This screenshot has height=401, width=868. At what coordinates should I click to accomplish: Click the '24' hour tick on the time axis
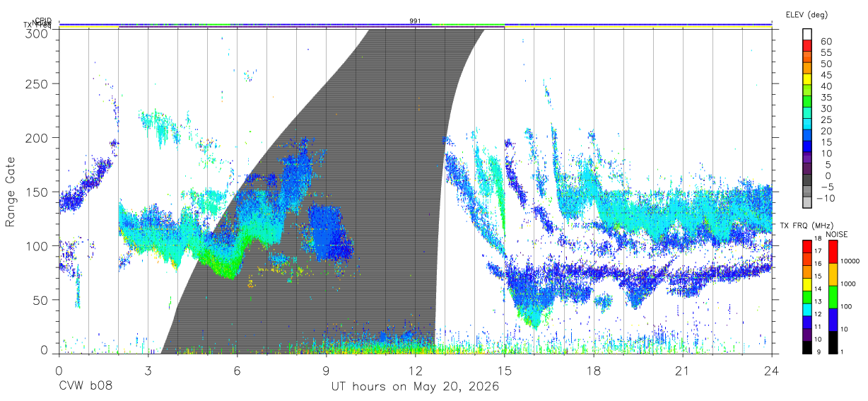pos(772,370)
